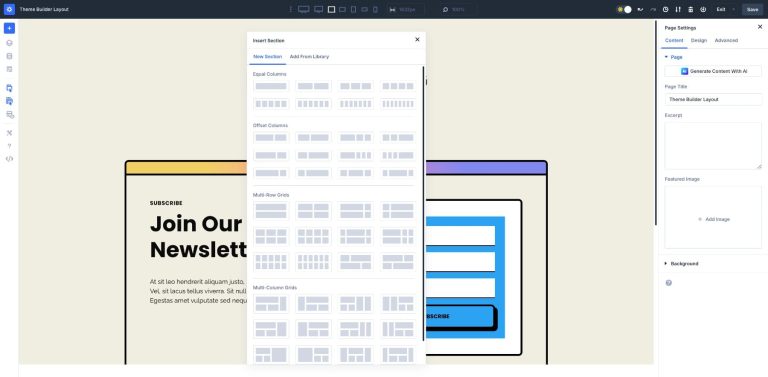This screenshot has width=768, height=377.
Task: Expand the Background settings group
Action: tap(681, 263)
